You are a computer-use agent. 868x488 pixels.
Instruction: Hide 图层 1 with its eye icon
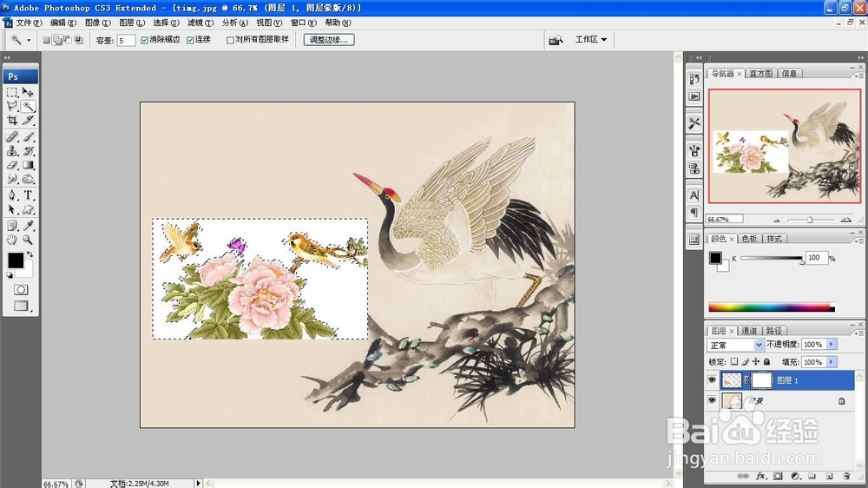(713, 380)
